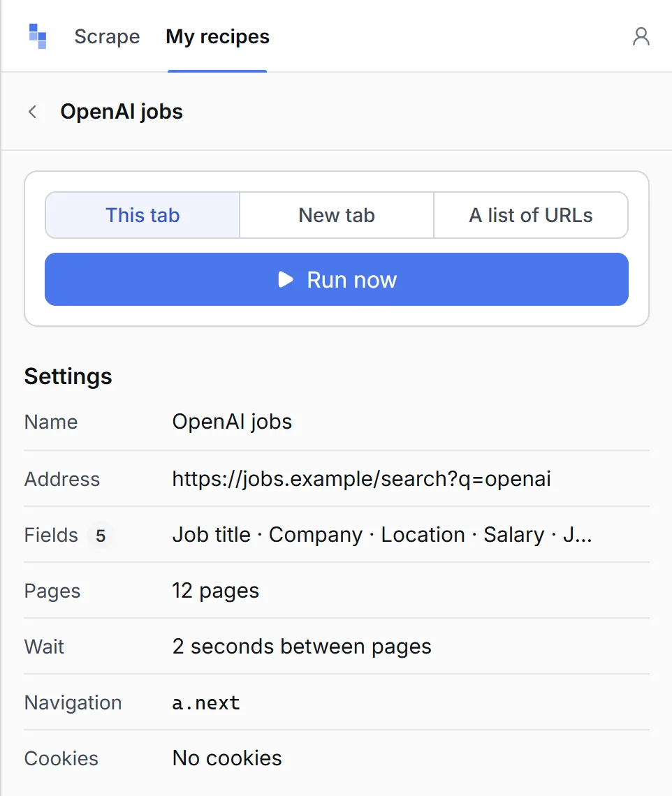Click the Run now button

pyautogui.click(x=337, y=279)
